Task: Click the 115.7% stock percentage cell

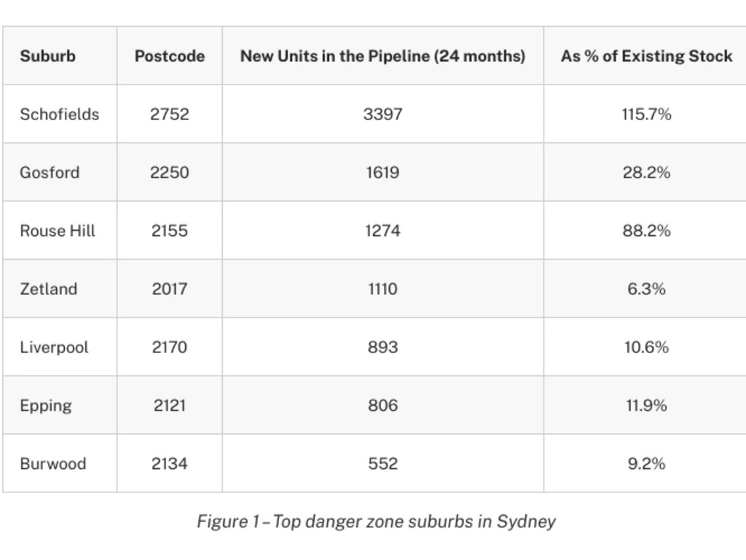Action: [x=646, y=114]
